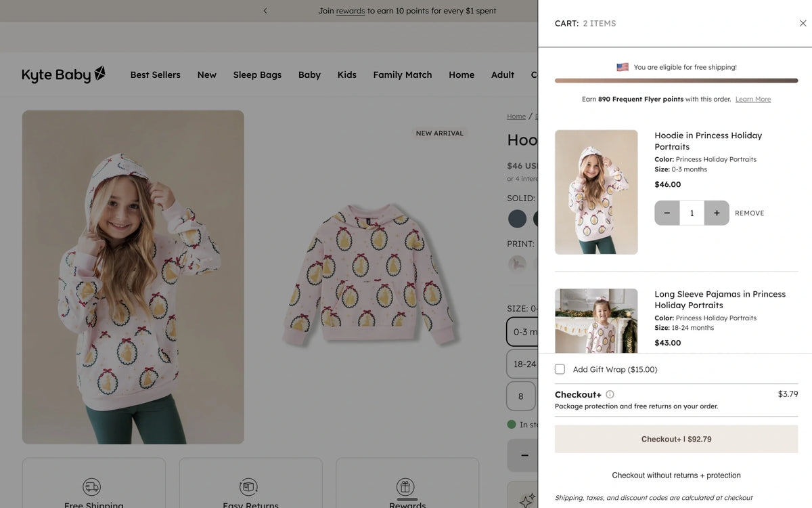Remove the Hoodie from the cart

point(750,213)
